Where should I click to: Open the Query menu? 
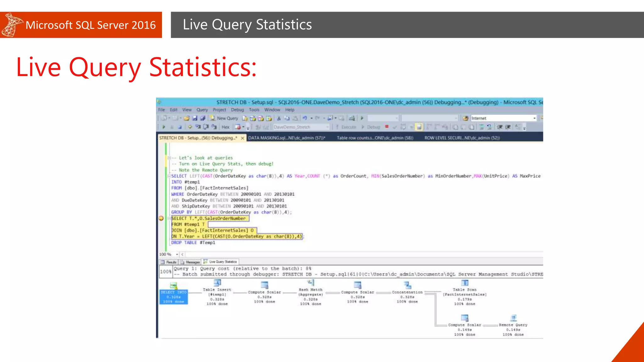click(x=202, y=110)
